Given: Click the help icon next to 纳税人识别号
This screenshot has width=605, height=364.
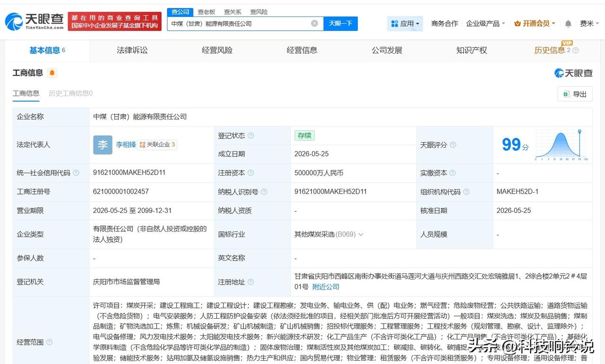Looking at the screenshot, I should point(264,192).
